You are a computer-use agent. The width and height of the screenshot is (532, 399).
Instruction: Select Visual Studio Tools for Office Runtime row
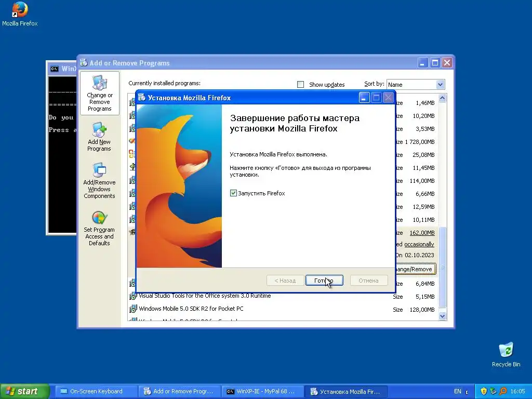283,296
